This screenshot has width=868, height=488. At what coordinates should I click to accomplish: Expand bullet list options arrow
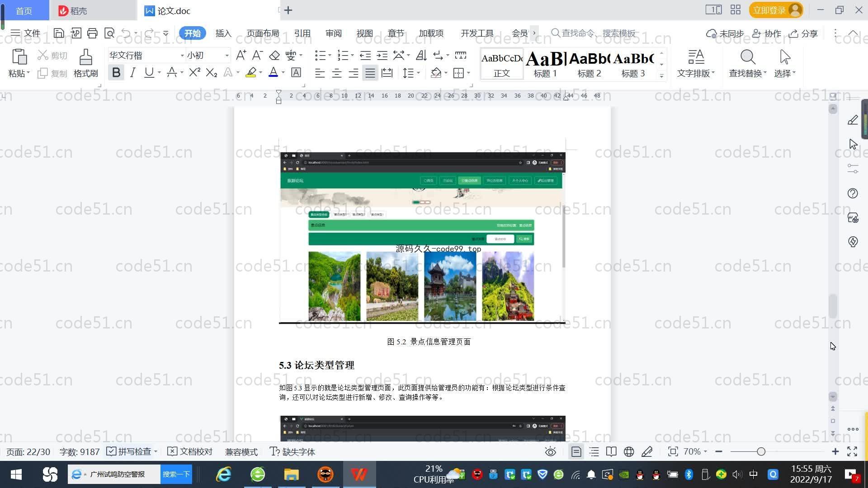(x=330, y=55)
